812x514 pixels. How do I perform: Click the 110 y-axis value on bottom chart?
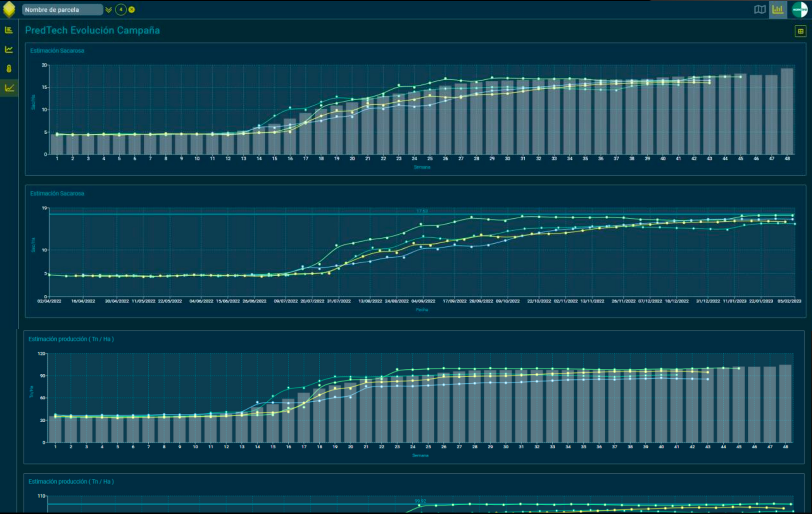tap(41, 496)
